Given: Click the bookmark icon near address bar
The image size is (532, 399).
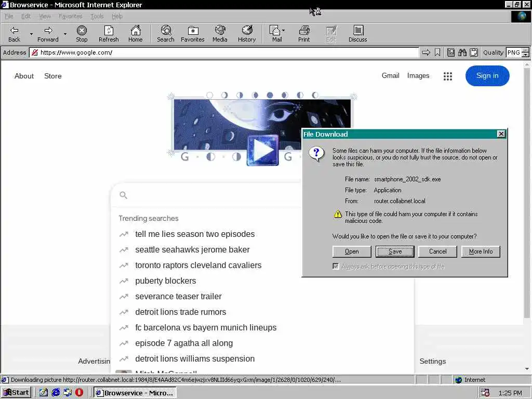Looking at the screenshot, I should click(437, 52).
